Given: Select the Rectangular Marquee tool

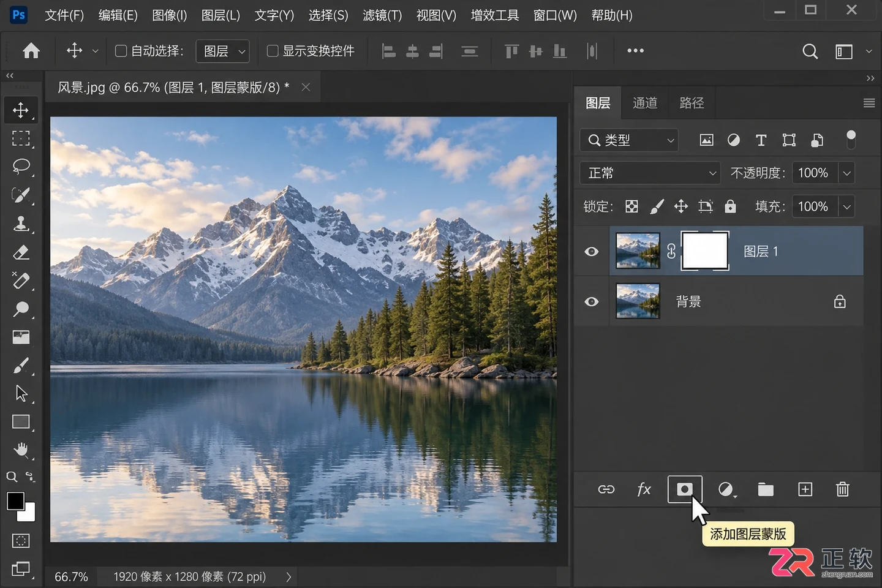Looking at the screenshot, I should pos(21,138).
